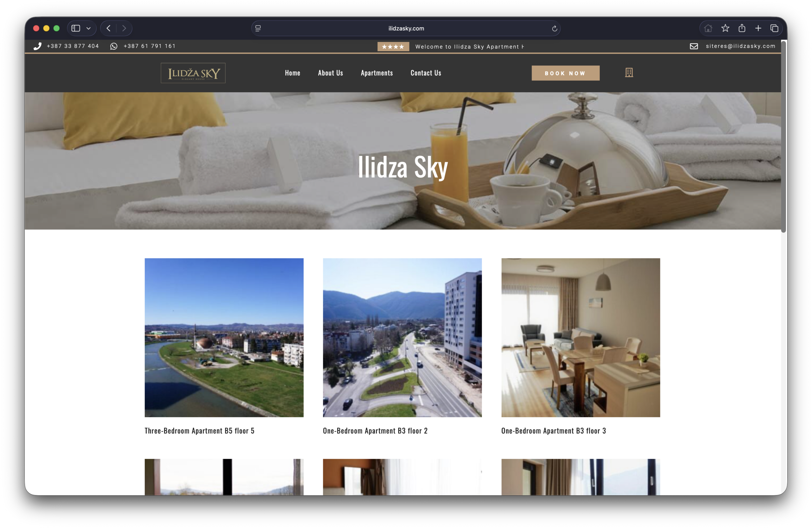Click the siteres@ilidzasky.com email link
The width and height of the screenshot is (812, 528).
pyautogui.click(x=740, y=46)
